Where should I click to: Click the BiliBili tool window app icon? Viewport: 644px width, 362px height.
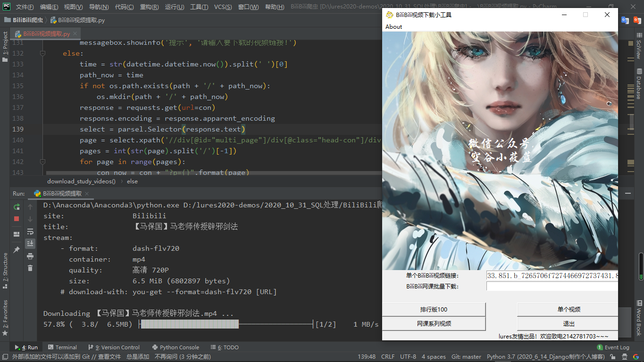click(x=390, y=15)
